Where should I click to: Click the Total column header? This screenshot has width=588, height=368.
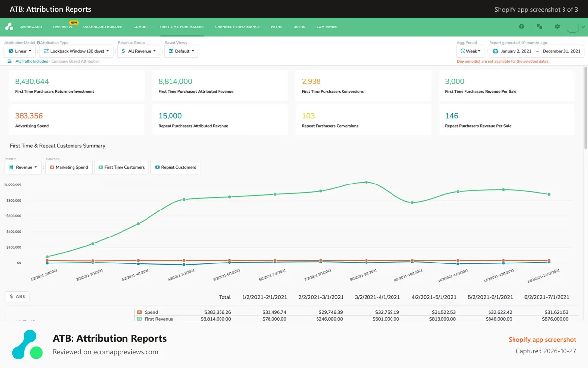225,297
